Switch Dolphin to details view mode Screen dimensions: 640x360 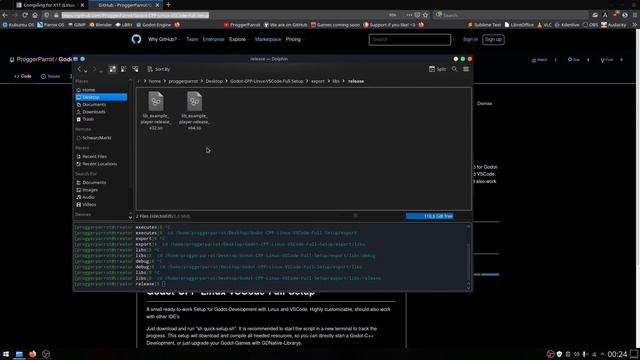(135, 69)
